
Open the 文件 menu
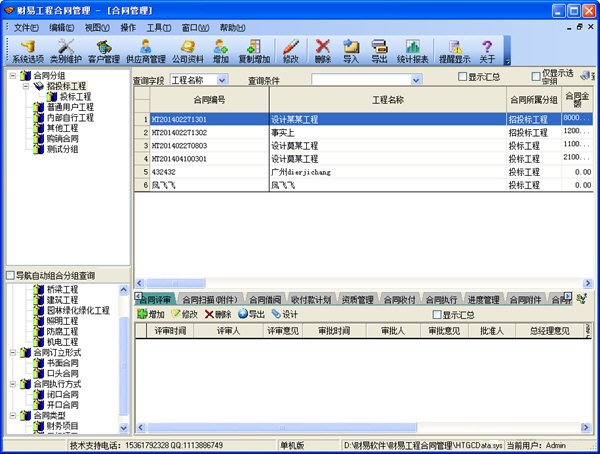pos(26,28)
